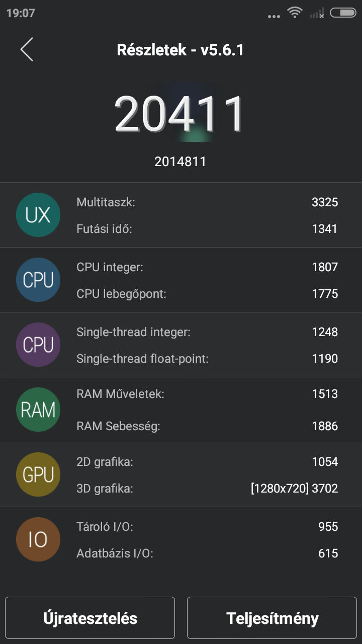The width and height of the screenshot is (362, 644).
Task: Click the brown IO category icon
Action: [38, 540]
